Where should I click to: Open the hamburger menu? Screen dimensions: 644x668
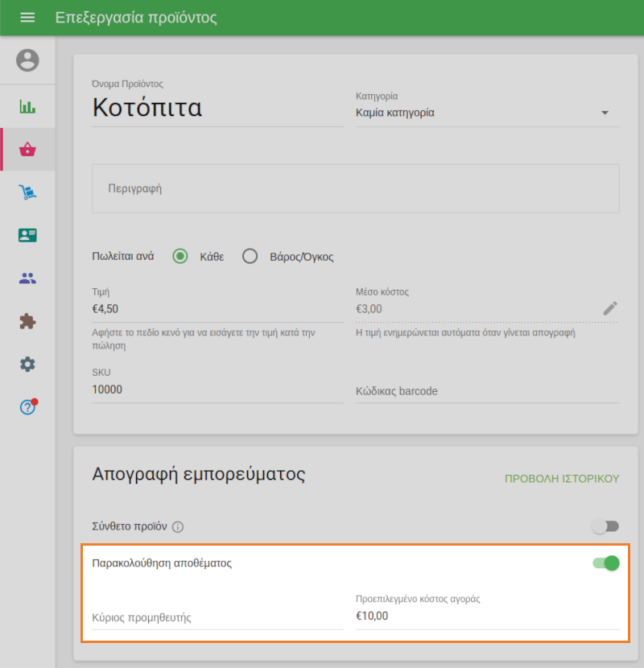27,18
